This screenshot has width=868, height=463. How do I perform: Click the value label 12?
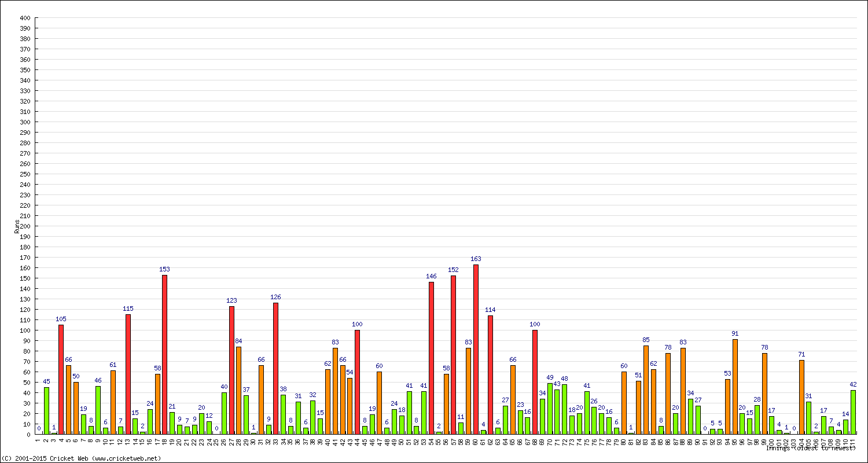point(209,416)
